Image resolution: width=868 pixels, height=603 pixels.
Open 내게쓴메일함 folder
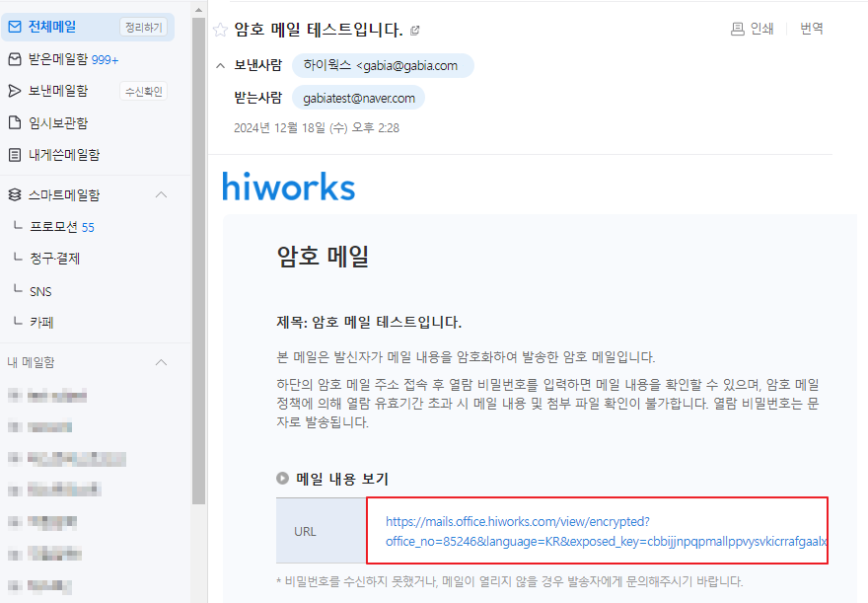[64, 155]
